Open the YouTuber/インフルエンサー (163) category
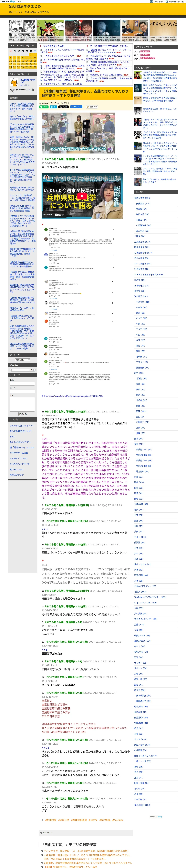 pos(150,597)
